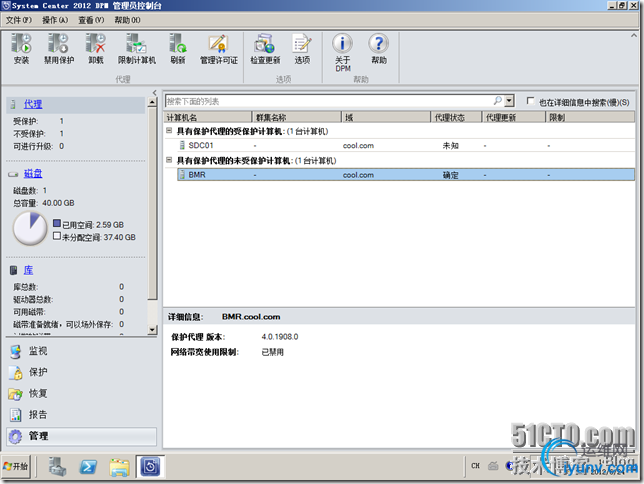Select the BMR computer name

pos(197,175)
